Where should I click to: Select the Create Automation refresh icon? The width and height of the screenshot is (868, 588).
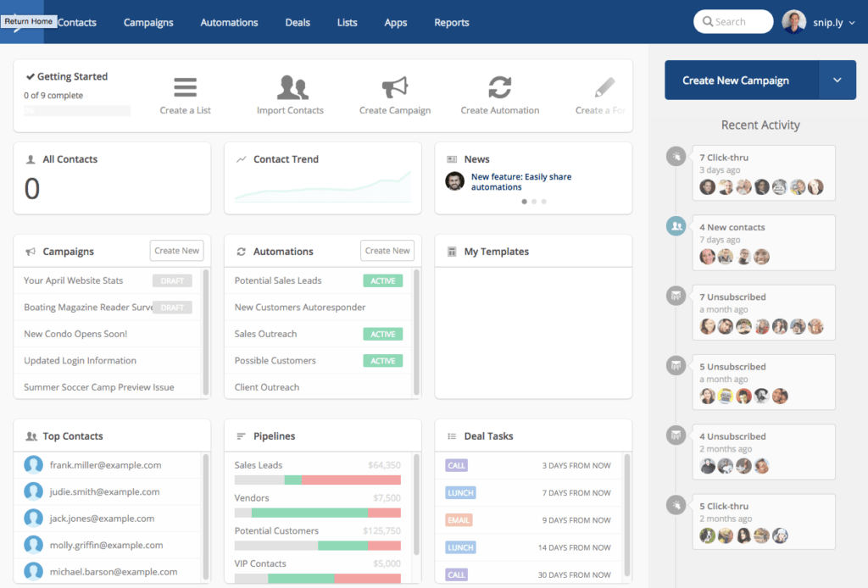coord(499,87)
